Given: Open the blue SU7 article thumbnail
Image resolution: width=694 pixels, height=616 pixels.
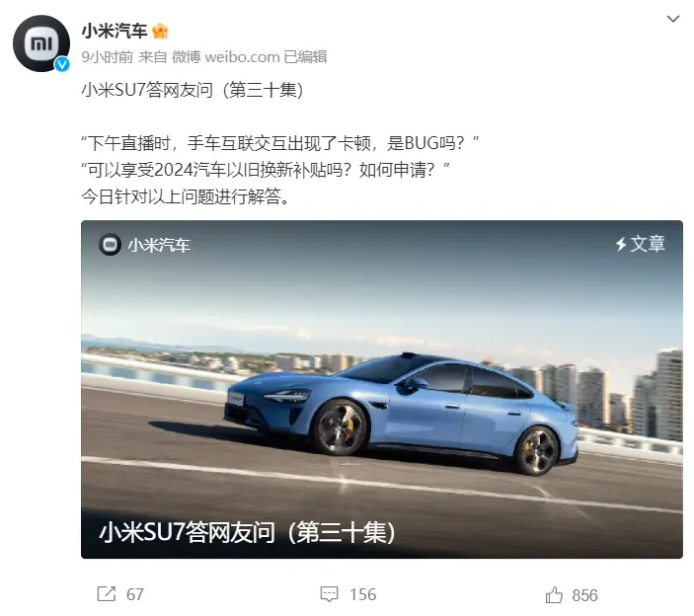Looking at the screenshot, I should coord(381,389).
